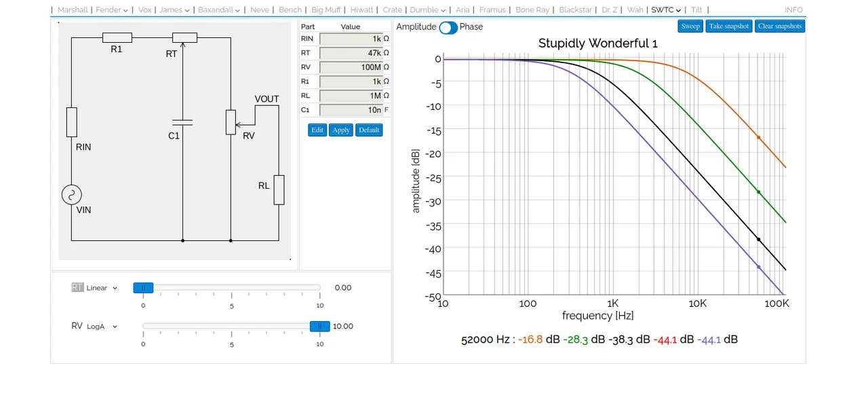Viewport: 868px width, 406px height.
Task: Click the Sweep button
Action: coord(690,26)
